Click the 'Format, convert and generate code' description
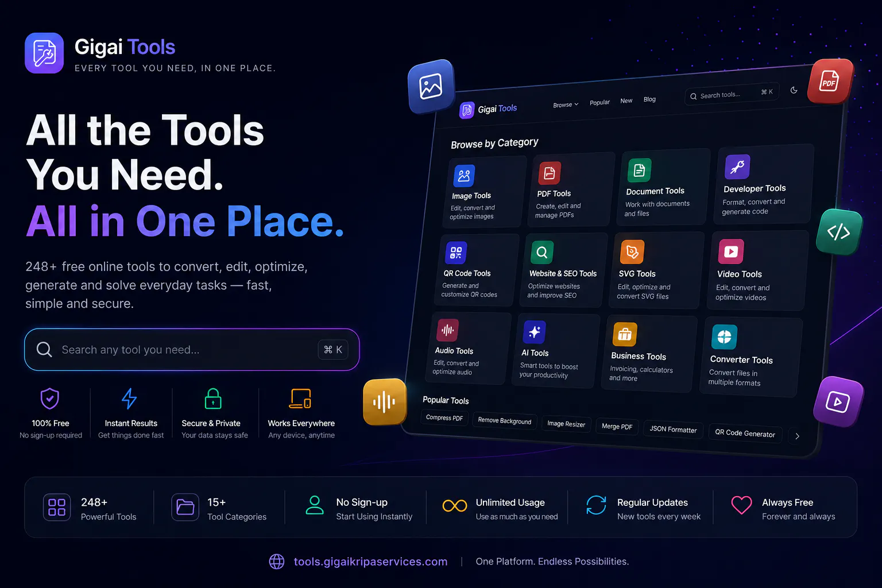 pos(753,207)
